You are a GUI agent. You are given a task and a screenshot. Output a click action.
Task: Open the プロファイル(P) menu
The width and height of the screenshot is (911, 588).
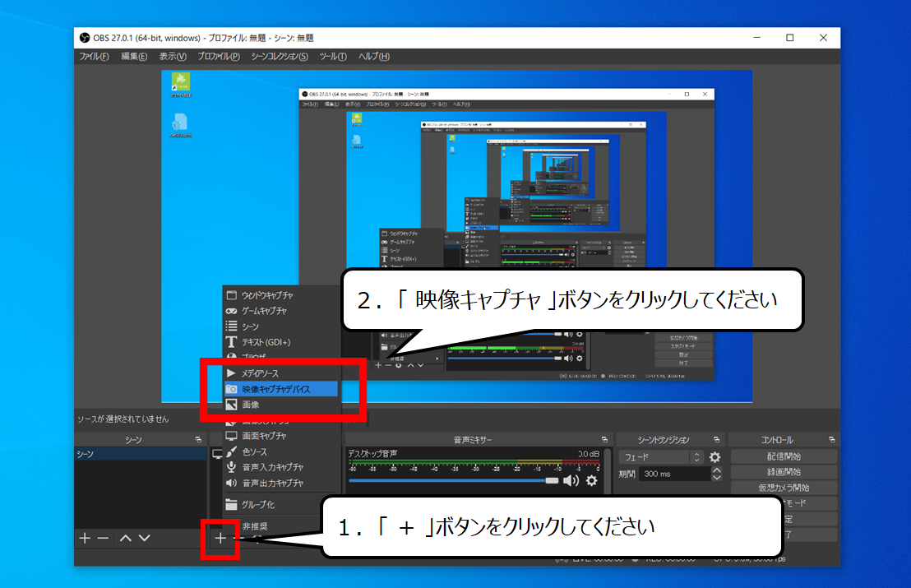point(219,57)
